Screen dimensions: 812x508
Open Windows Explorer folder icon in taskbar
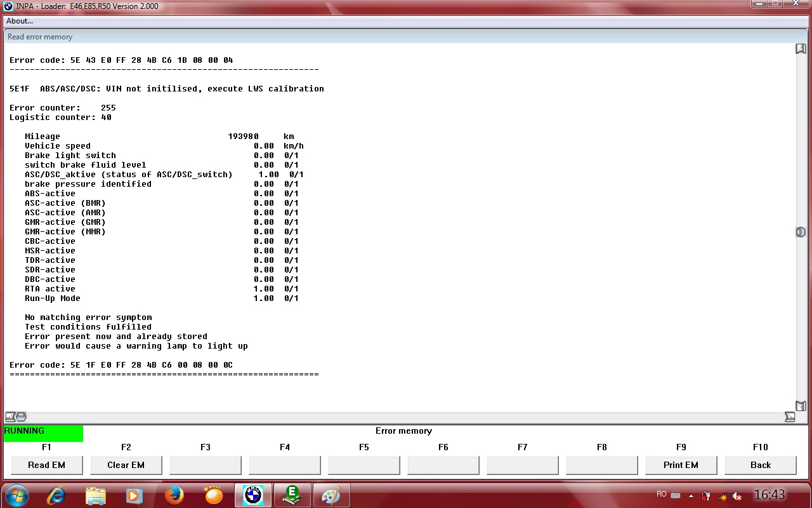(x=96, y=495)
